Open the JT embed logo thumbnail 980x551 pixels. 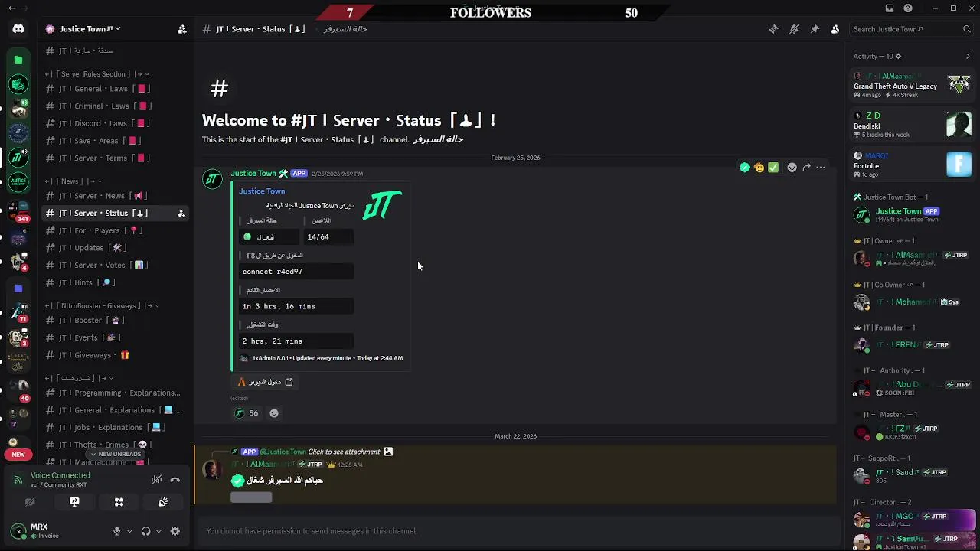coord(382,206)
